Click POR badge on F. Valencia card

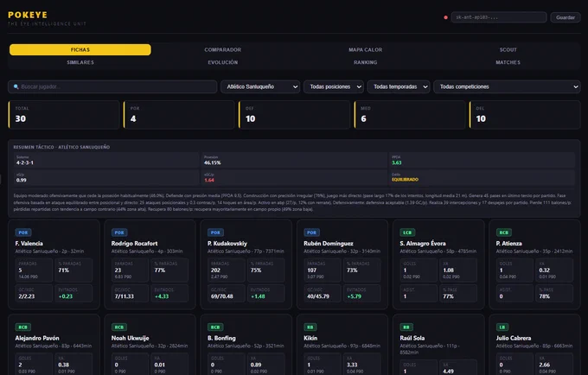coord(23,232)
